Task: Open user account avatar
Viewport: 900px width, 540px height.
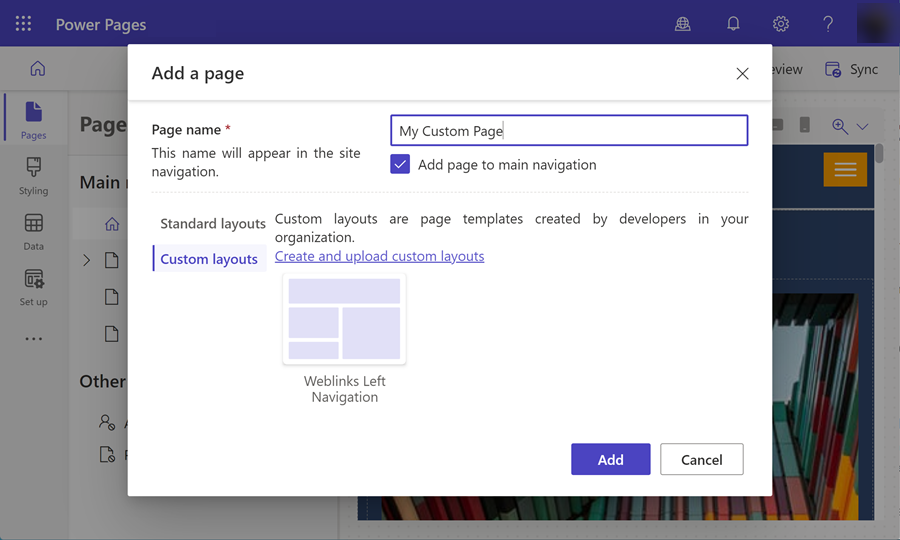Action: point(874,24)
